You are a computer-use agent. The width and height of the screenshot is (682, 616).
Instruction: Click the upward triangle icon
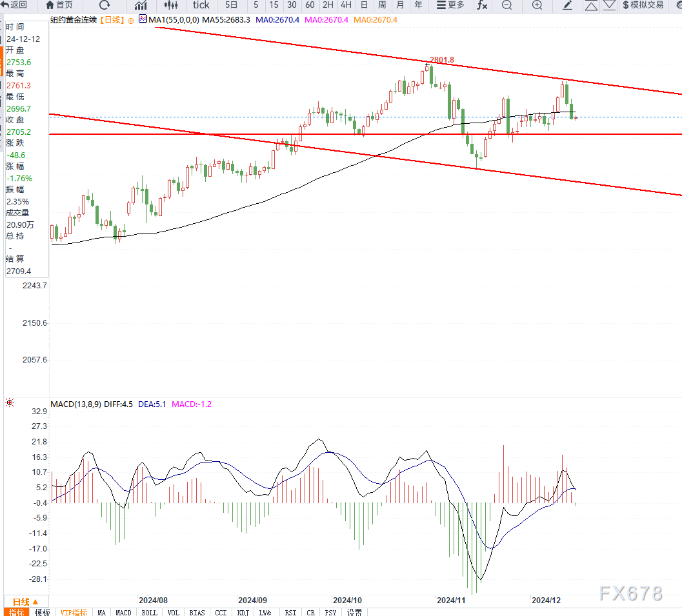point(591,5)
